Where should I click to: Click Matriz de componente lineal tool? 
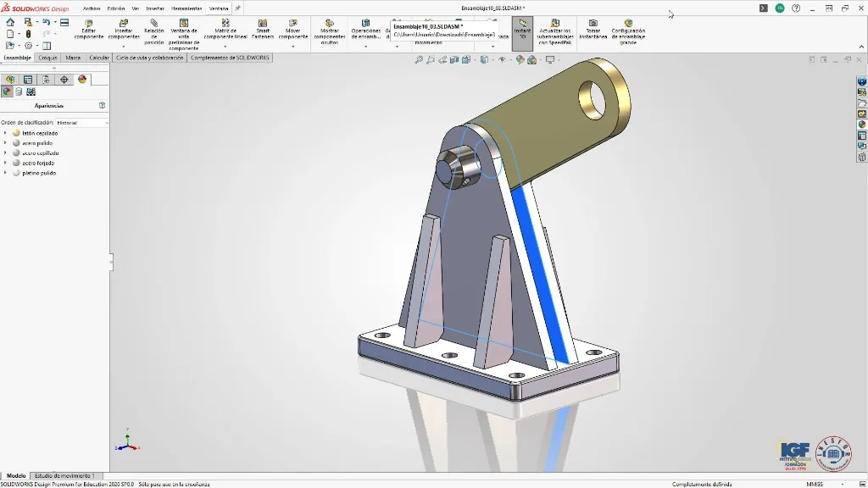click(x=225, y=30)
